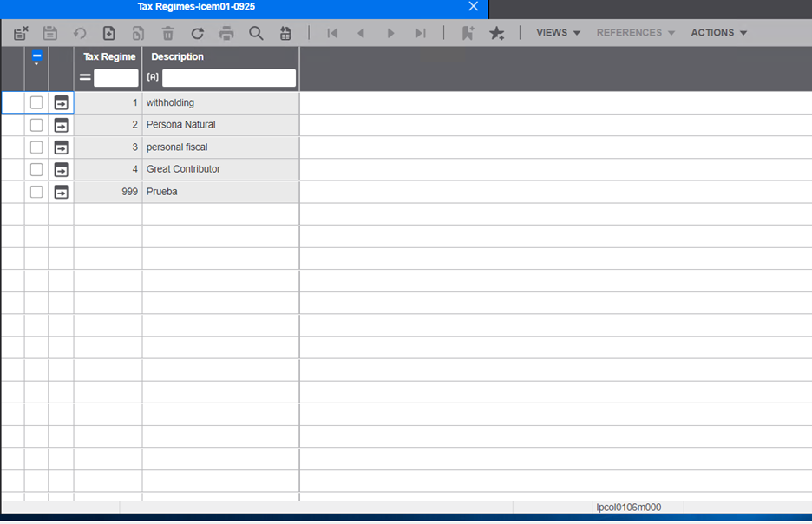Image resolution: width=812 pixels, height=524 pixels.
Task: Open the select-all dropdown in grid header
Action: click(x=36, y=58)
